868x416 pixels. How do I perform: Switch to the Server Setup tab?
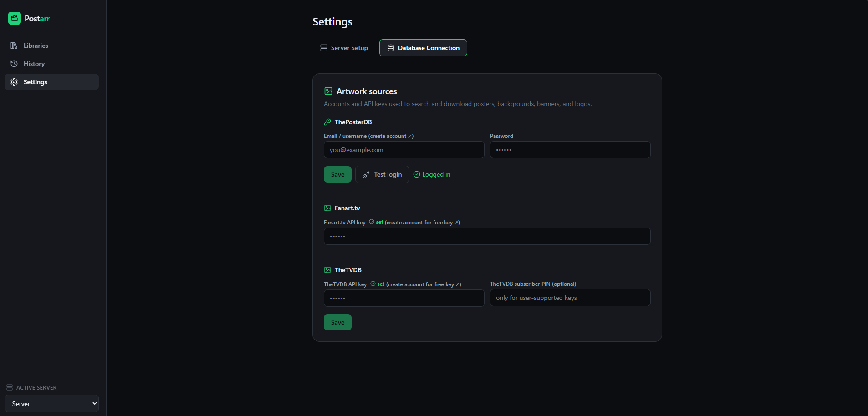[x=344, y=48]
